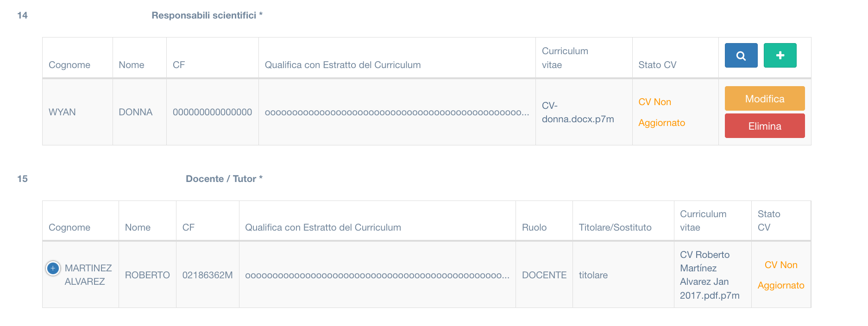Image resolution: width=868 pixels, height=326 pixels.
Task: Click the titolare cell in Docente table
Action: (x=593, y=275)
